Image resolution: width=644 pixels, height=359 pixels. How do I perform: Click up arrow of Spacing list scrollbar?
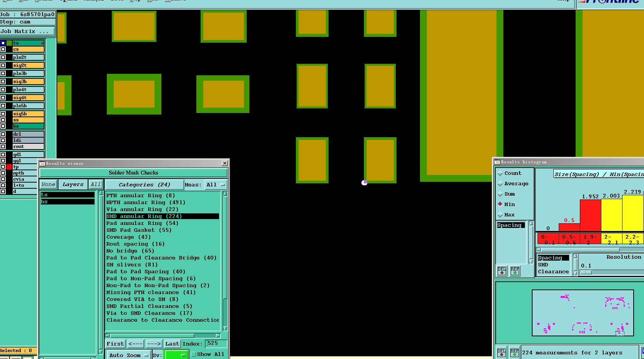(x=531, y=223)
